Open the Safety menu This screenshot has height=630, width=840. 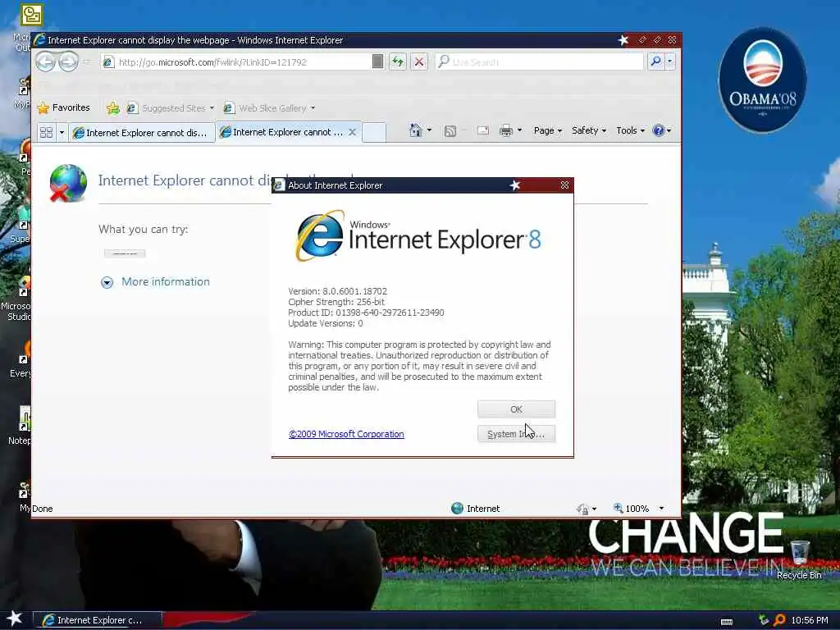(589, 130)
